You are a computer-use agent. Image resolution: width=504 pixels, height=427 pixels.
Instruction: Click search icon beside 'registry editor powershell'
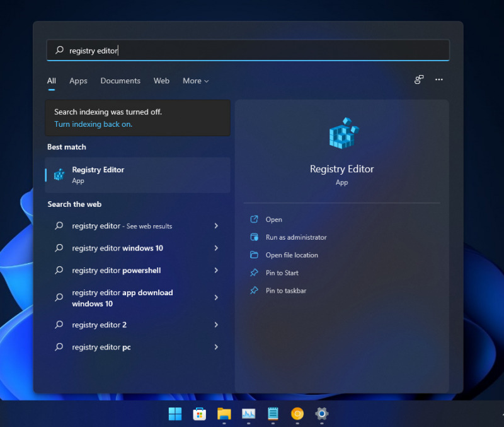coord(59,270)
